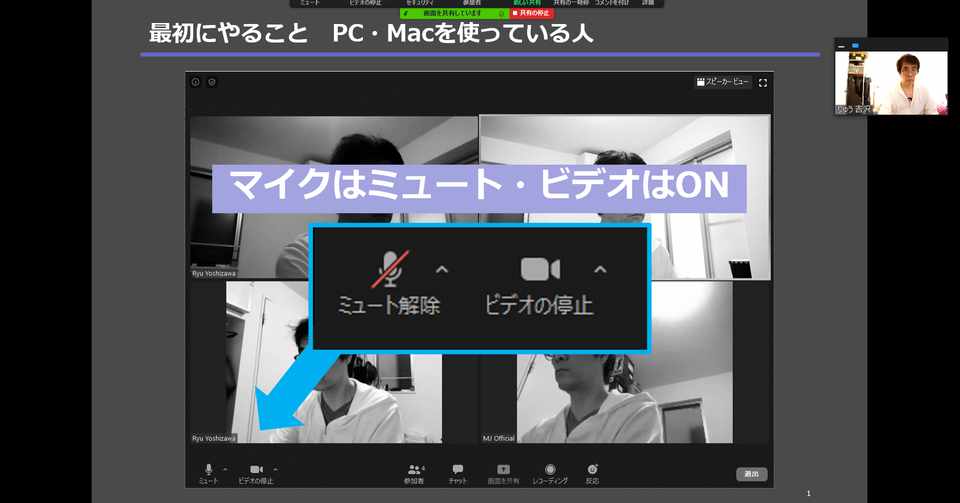This screenshot has height=503, width=960.
Task: Click blue view icon on floating video panel
Action: [855, 46]
